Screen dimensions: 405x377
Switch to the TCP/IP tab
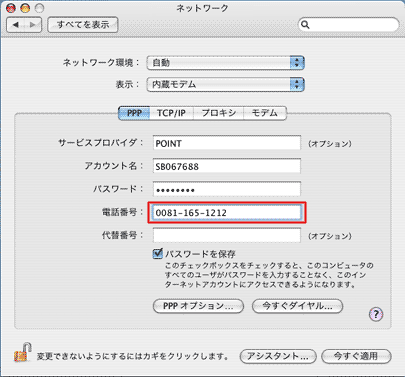(x=171, y=113)
